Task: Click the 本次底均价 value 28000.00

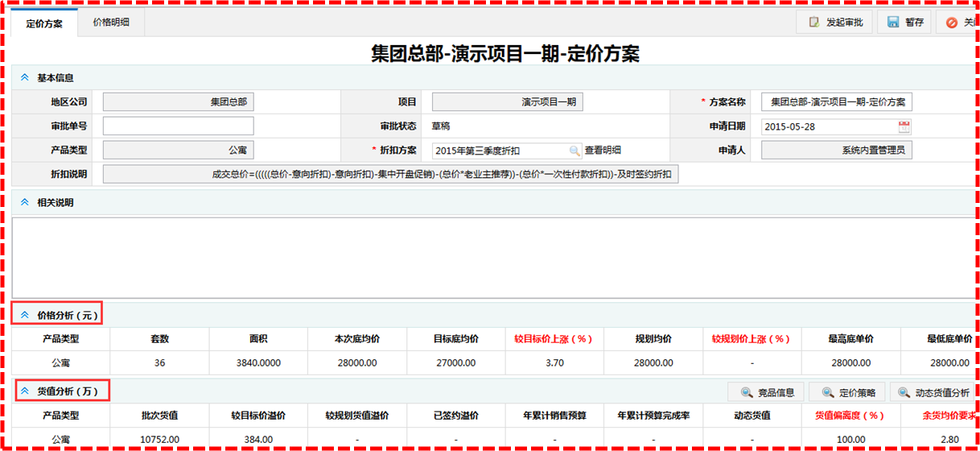Action: coord(356,363)
